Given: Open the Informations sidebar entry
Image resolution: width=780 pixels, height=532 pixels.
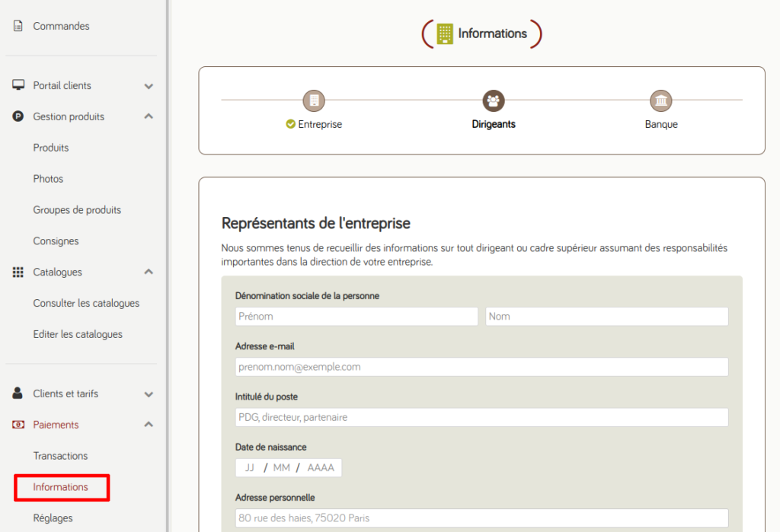Looking at the screenshot, I should [x=61, y=487].
